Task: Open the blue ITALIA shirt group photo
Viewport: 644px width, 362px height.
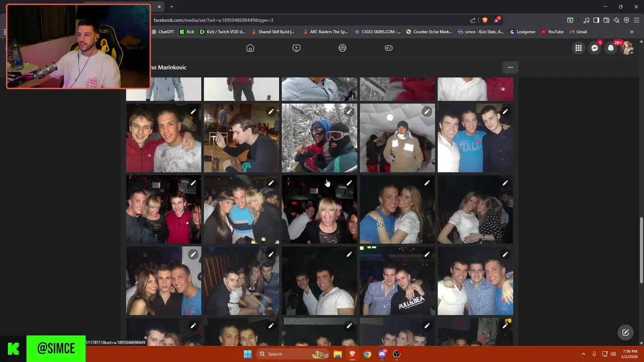Action: [x=475, y=138]
